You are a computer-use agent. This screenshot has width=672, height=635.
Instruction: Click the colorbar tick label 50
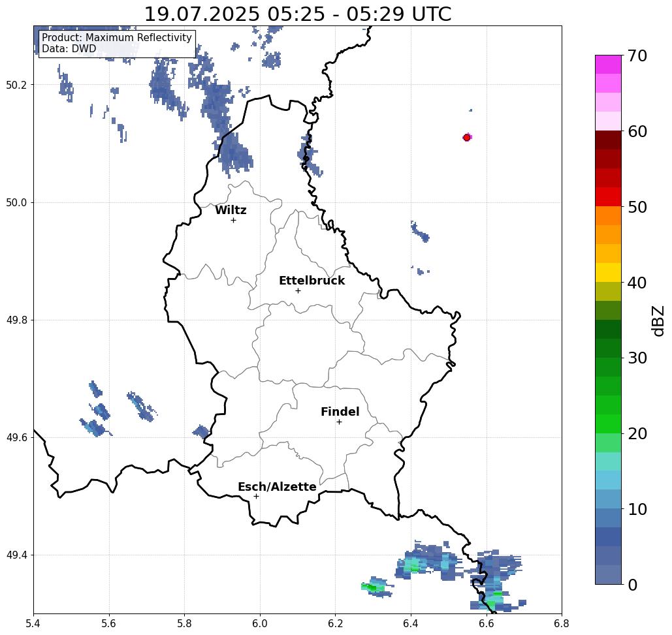(x=637, y=207)
